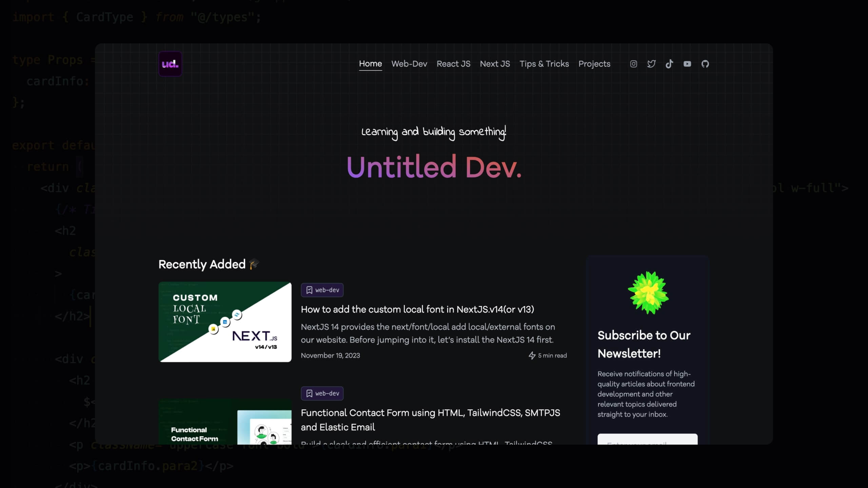Image resolution: width=868 pixels, height=488 pixels.
Task: Open the YouTube channel link
Action: coord(687,64)
